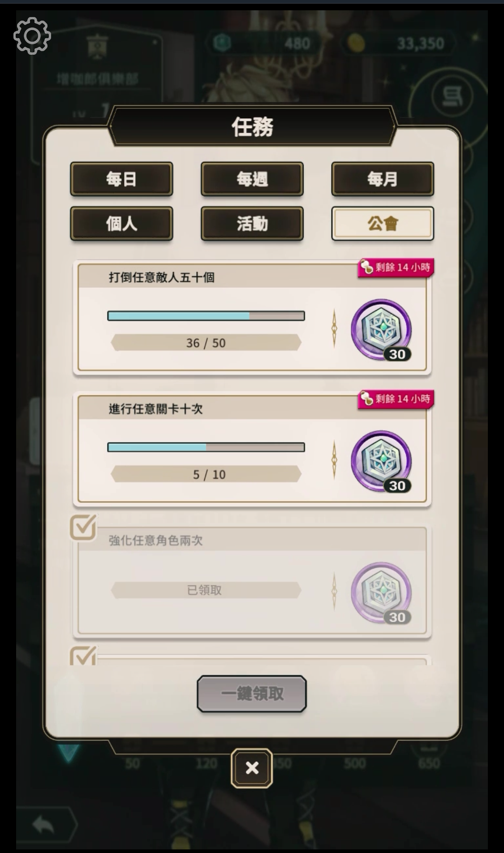Screen dimensions: 504x853
Task: Click the 36 / 50 progress bar
Action: [206, 316]
